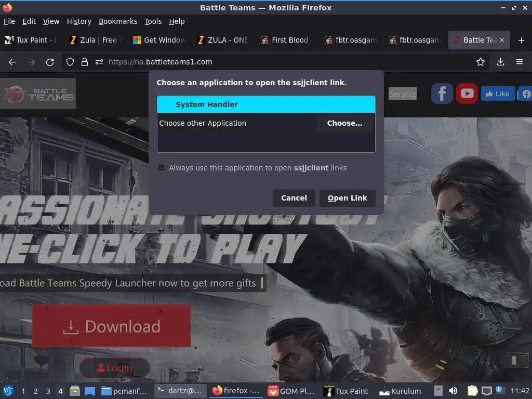The width and height of the screenshot is (532, 399).
Task: Open the Bookmarks menu
Action: (x=118, y=21)
